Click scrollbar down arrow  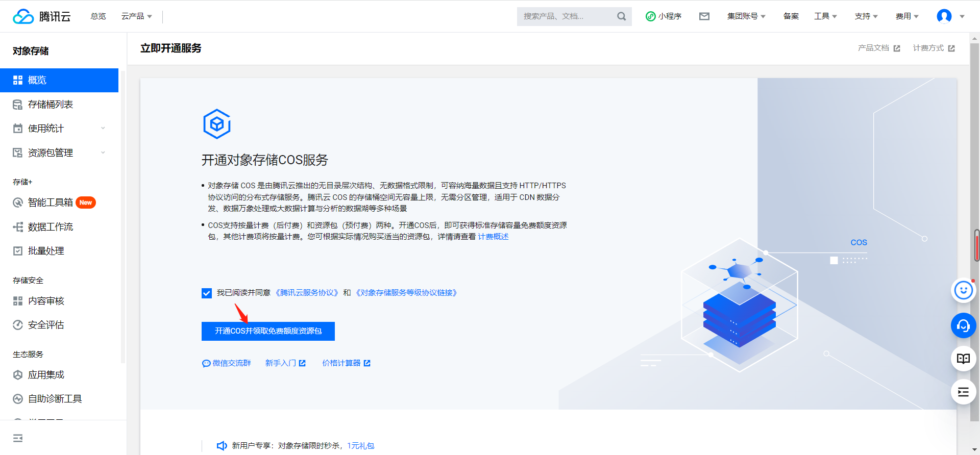975,450
